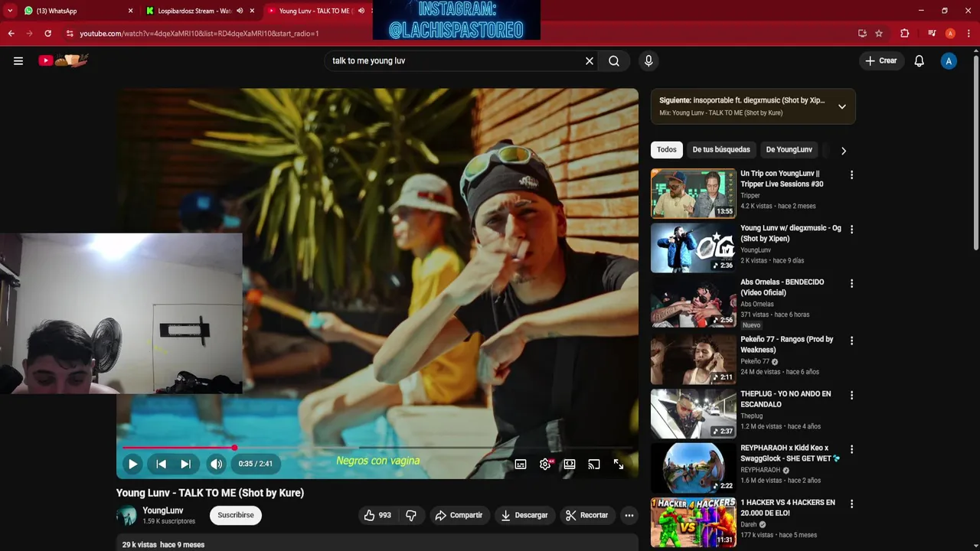Image resolution: width=980 pixels, height=551 pixels.
Task: Open the browser tab search dropdown
Action: 10,11
